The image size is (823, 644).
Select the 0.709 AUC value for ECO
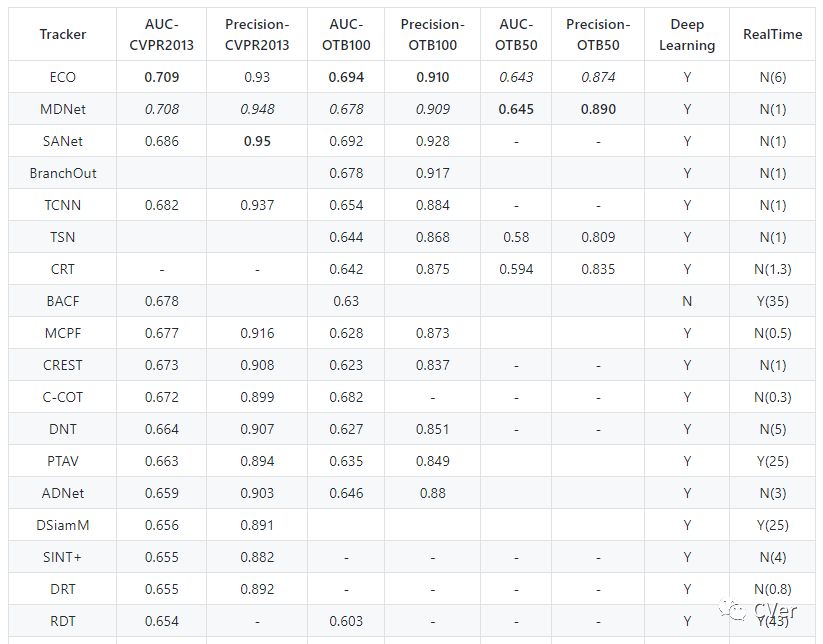(x=162, y=77)
